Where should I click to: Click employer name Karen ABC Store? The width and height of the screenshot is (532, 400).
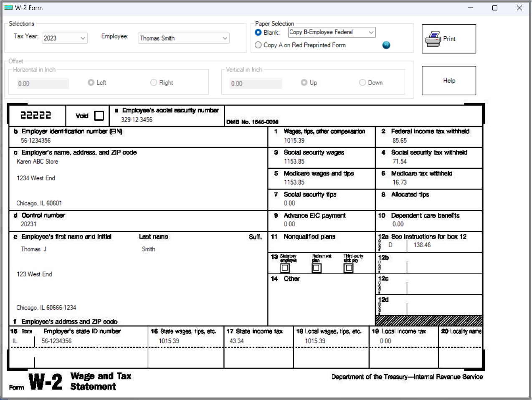tap(37, 161)
